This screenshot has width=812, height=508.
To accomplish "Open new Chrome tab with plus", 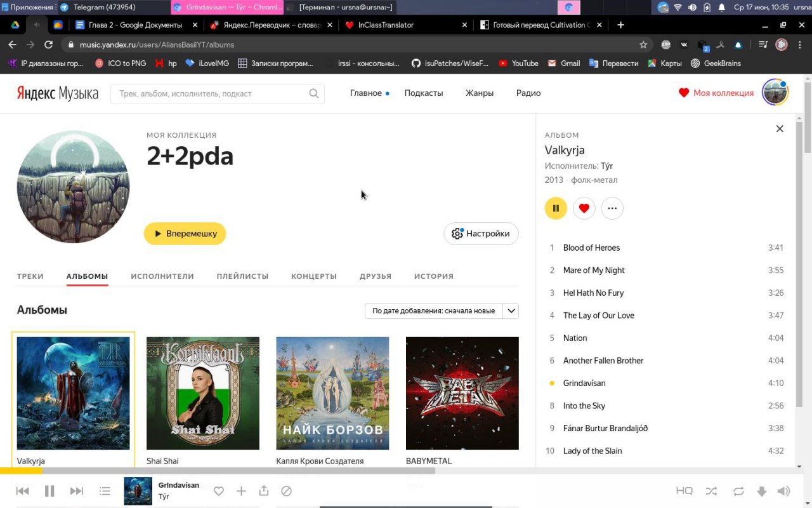I will (x=620, y=25).
